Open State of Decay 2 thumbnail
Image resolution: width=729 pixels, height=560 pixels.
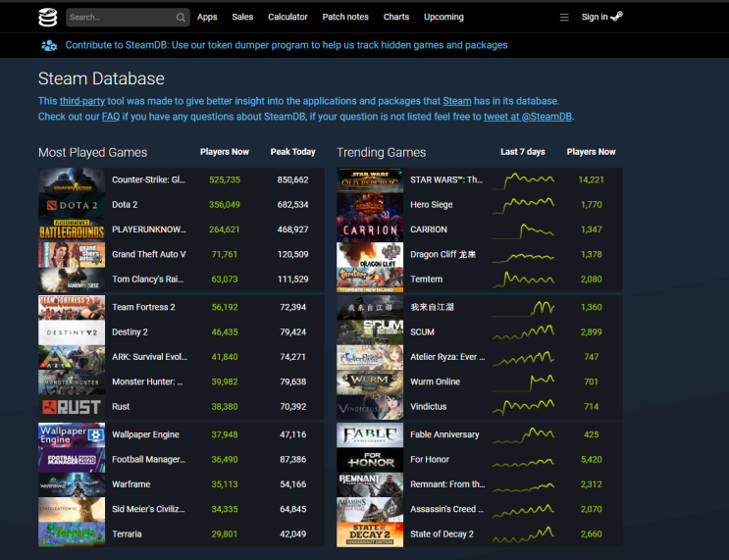click(x=370, y=535)
